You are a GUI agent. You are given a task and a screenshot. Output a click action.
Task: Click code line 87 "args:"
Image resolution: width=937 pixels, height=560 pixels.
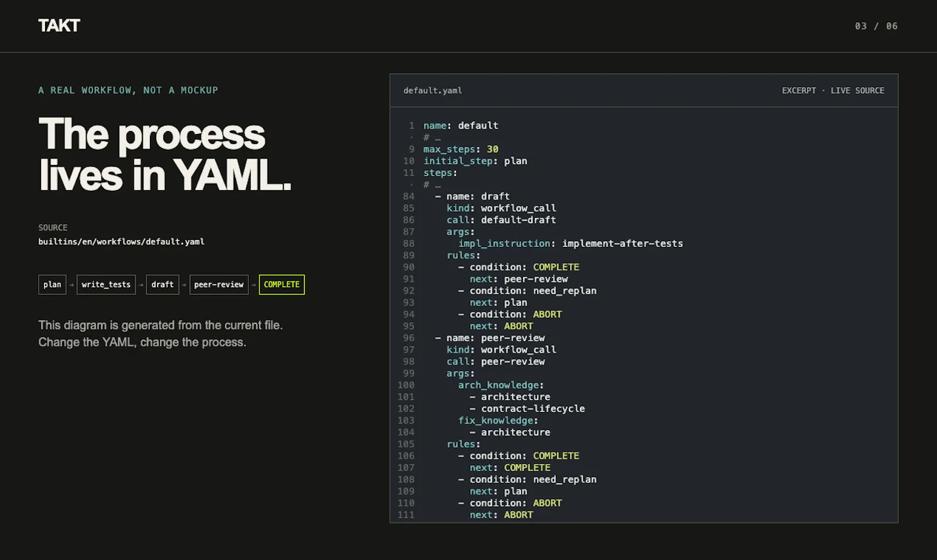(461, 232)
